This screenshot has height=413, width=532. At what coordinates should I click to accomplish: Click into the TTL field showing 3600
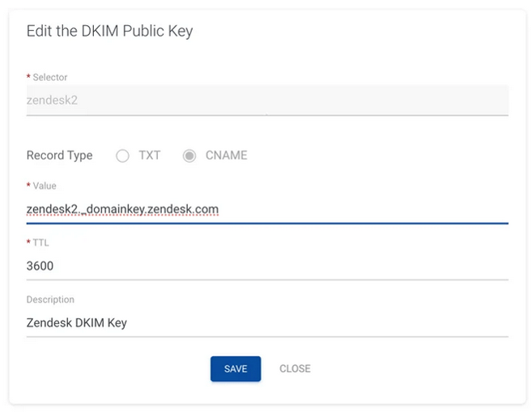[x=267, y=266]
